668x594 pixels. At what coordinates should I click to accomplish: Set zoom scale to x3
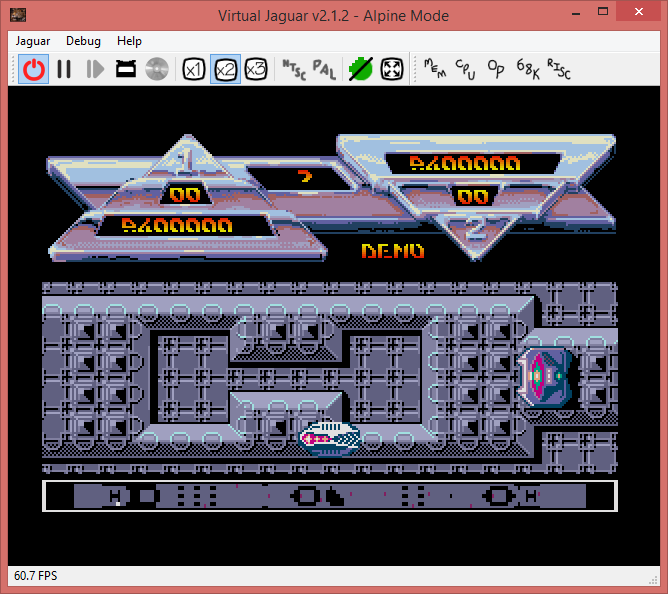pyautogui.click(x=256, y=69)
